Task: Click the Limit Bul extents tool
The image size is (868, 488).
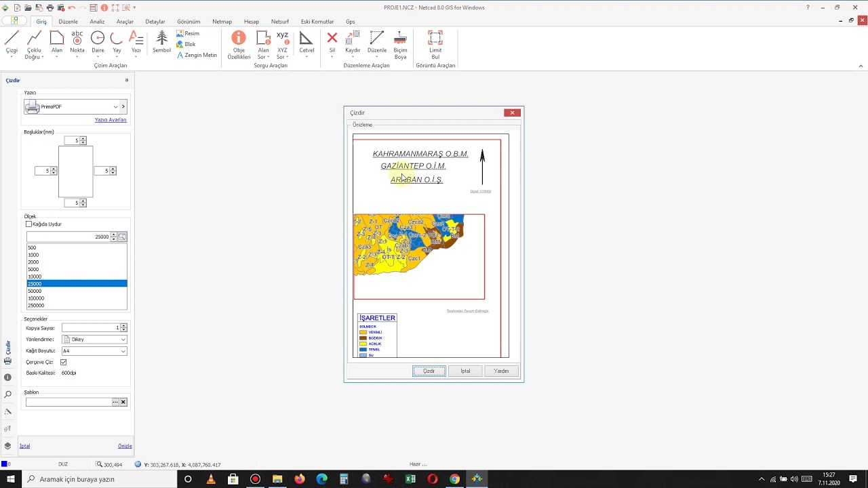Action: click(x=435, y=45)
